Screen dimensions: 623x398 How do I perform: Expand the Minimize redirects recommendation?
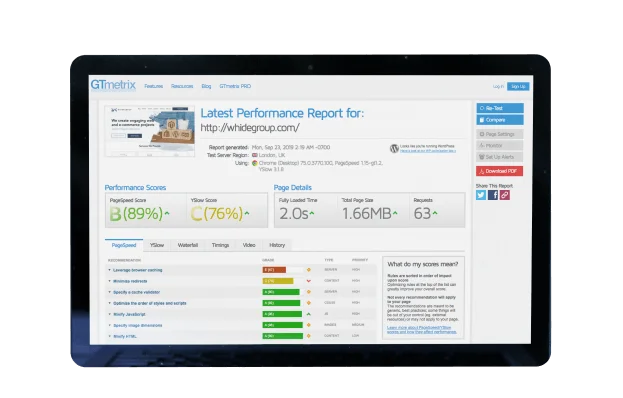tap(130, 281)
